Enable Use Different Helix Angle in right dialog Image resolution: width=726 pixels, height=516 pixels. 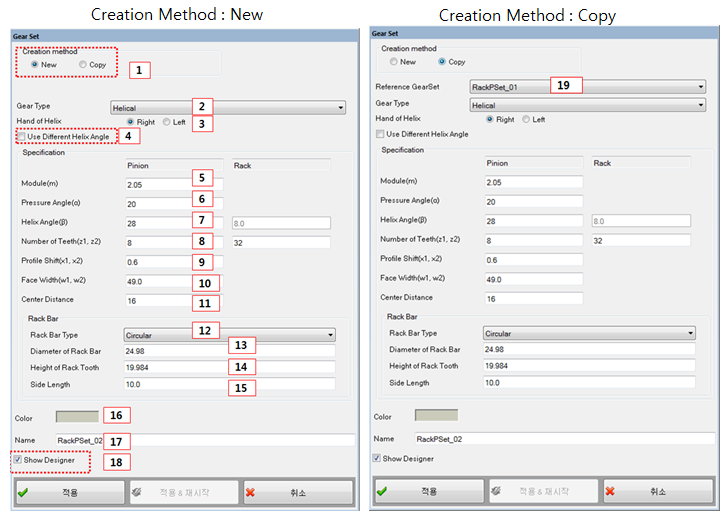click(x=380, y=134)
